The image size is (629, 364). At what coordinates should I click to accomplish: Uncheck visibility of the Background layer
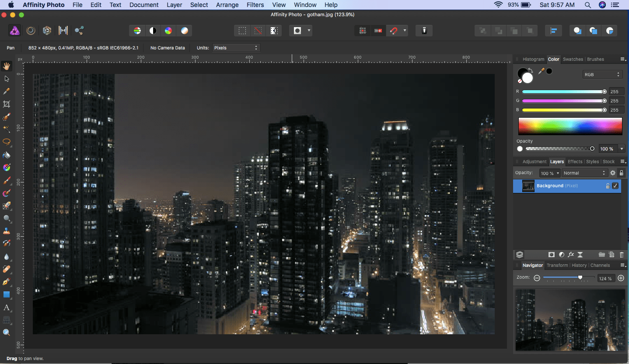(615, 186)
